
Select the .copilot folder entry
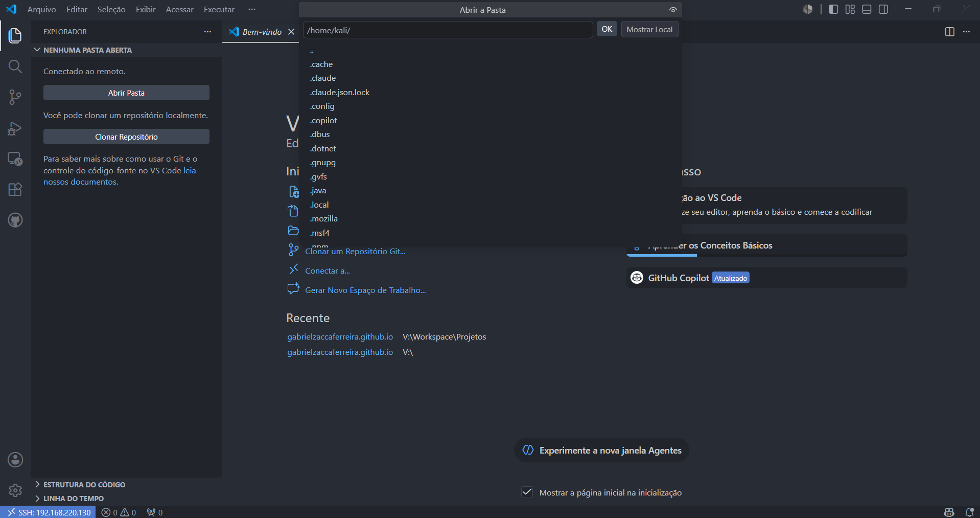[491, 120]
